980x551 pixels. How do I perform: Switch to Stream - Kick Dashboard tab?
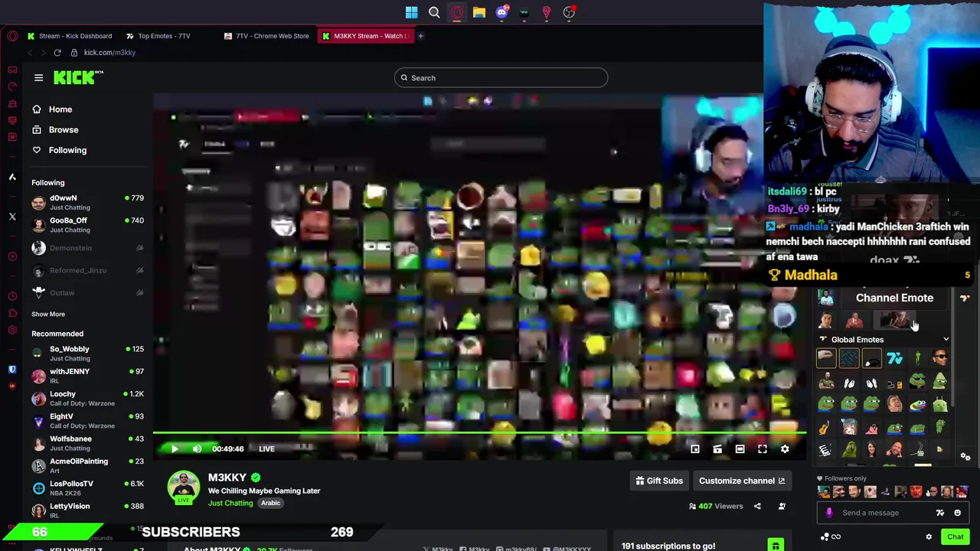point(70,36)
